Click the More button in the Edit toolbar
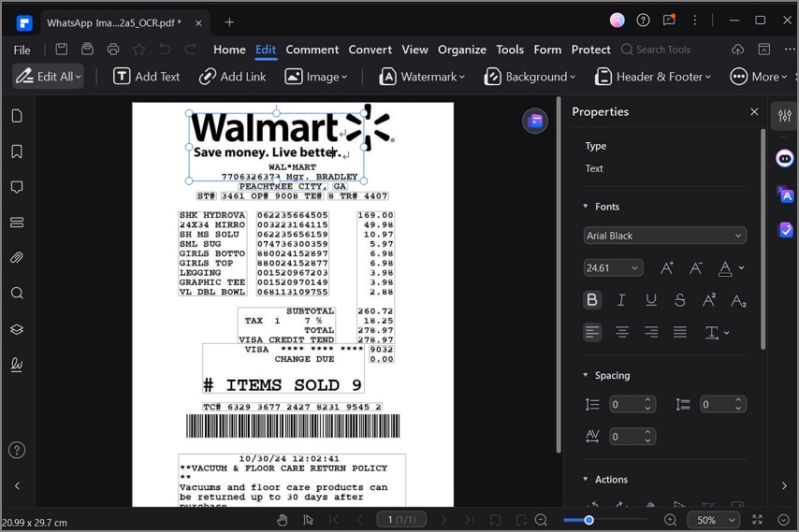This screenshot has width=799, height=532. tap(758, 77)
